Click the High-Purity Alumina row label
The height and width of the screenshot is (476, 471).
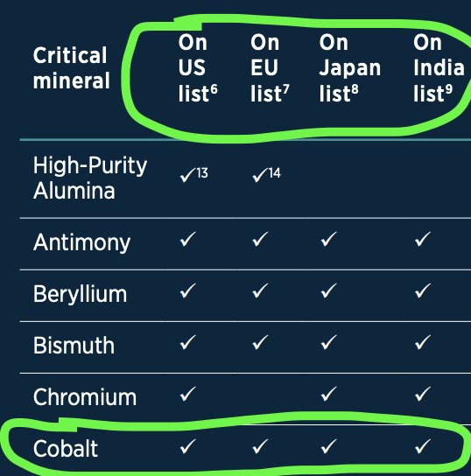pyautogui.click(x=90, y=178)
